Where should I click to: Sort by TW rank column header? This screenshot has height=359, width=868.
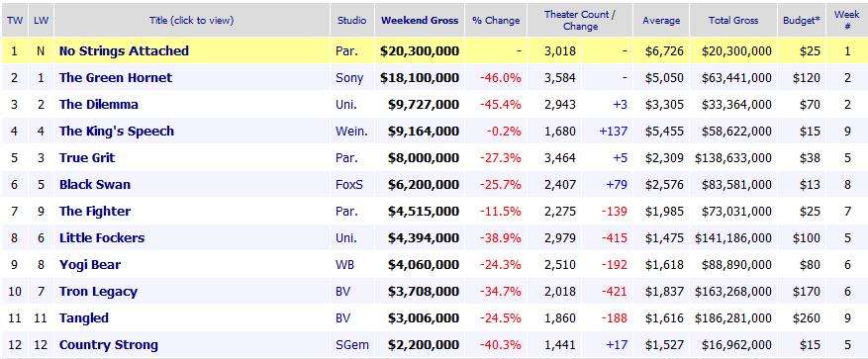[x=14, y=21]
